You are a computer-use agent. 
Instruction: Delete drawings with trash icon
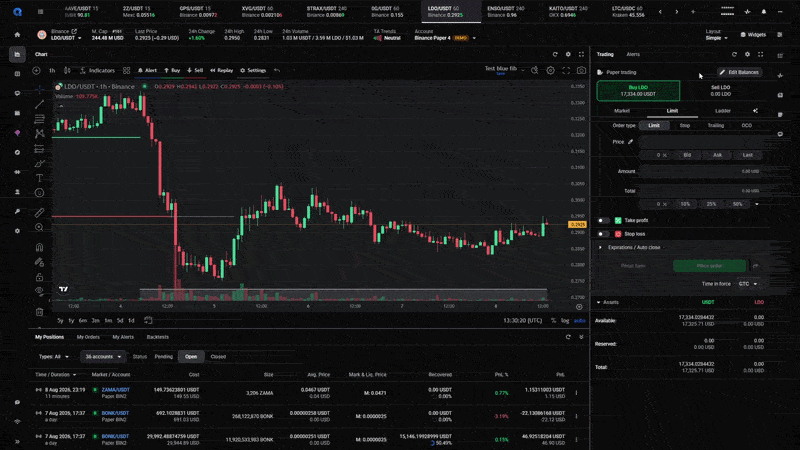39,312
